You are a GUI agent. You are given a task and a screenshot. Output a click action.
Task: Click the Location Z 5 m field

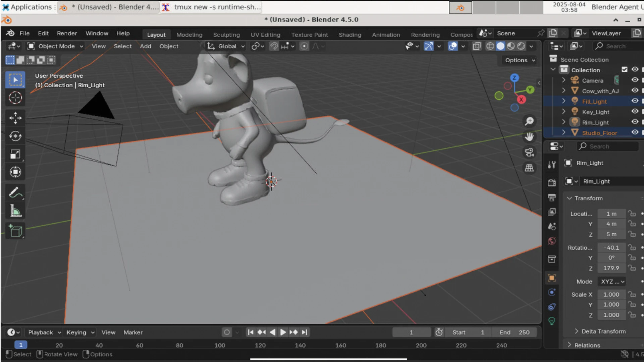click(611, 234)
